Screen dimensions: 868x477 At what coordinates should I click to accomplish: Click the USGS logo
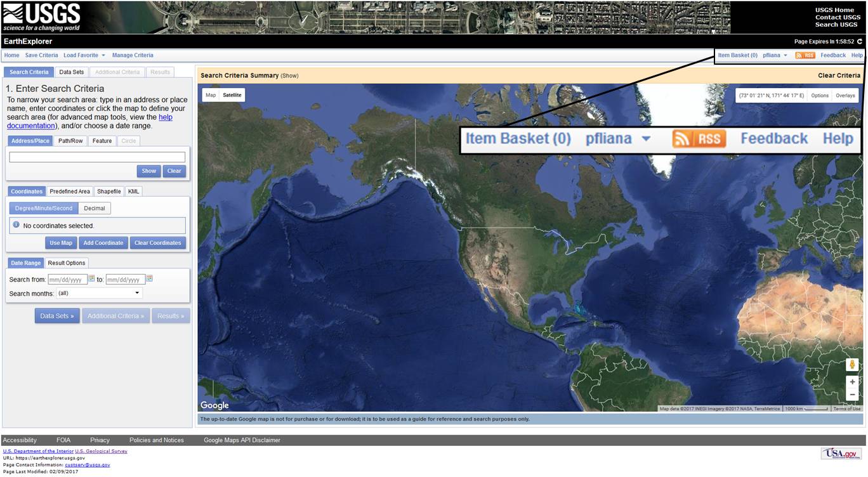point(42,17)
